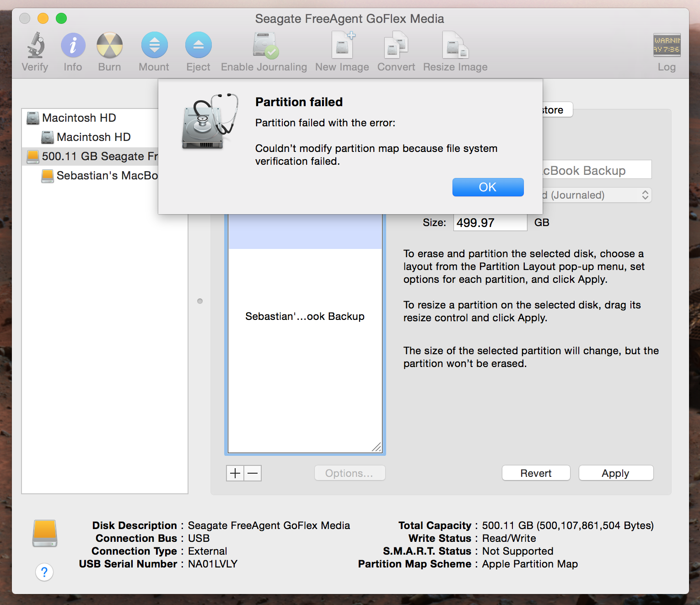Click USB Serial Number value NA01LVLY

point(213,564)
